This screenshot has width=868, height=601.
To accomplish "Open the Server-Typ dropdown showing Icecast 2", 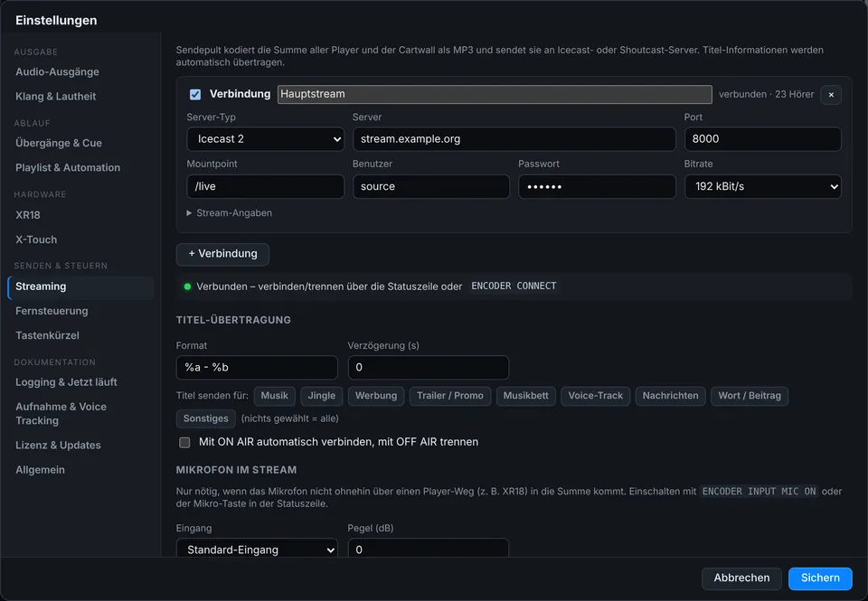I will click(265, 139).
